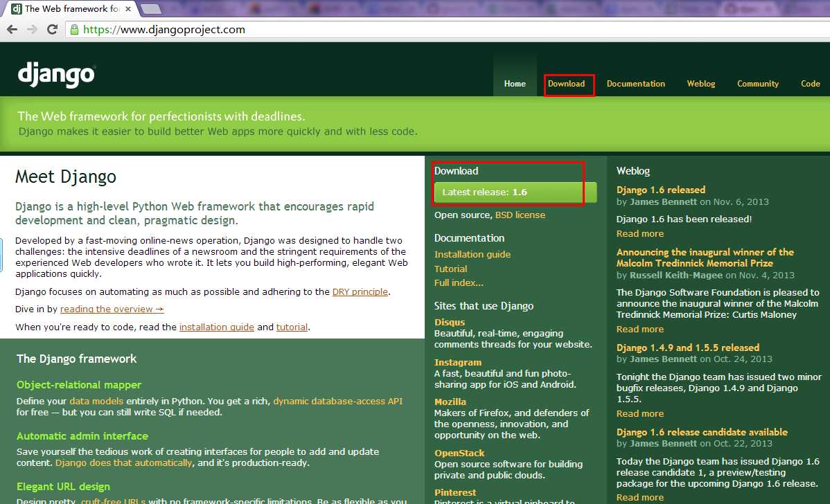Read more under Django 1.6 released

click(x=639, y=234)
